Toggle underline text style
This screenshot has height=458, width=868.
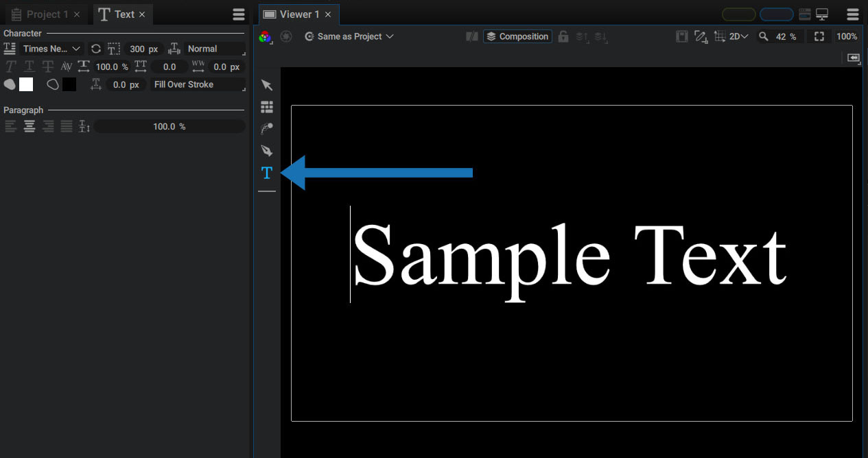click(30, 67)
